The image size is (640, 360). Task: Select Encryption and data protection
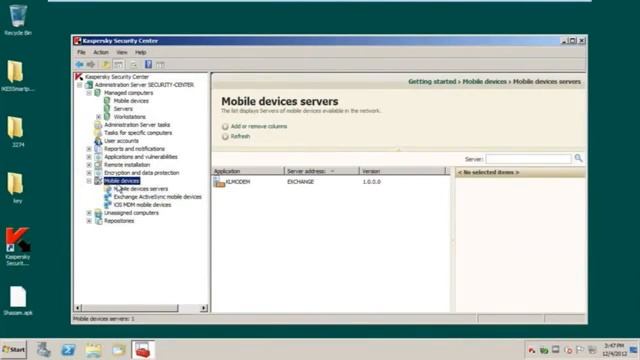(142, 173)
